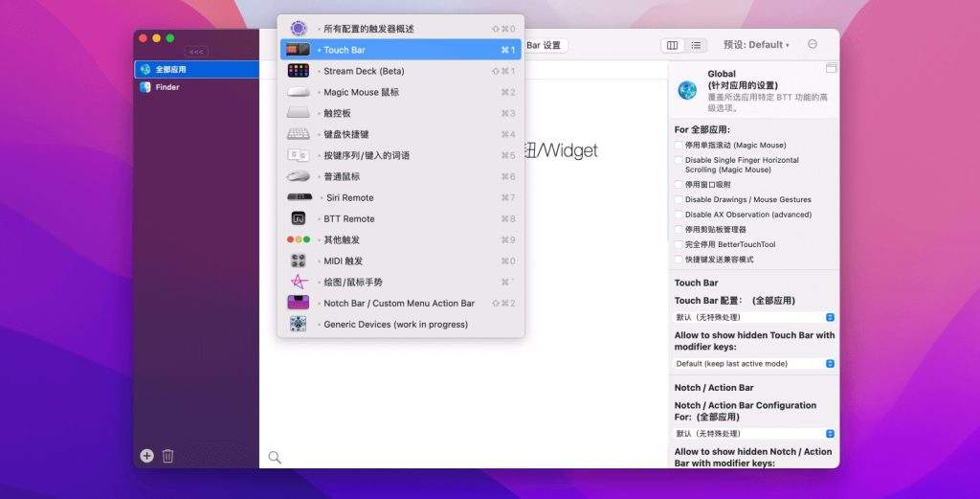Open the 预设: Default preset dropdown
The width and height of the screenshot is (980, 499).
pos(756,45)
